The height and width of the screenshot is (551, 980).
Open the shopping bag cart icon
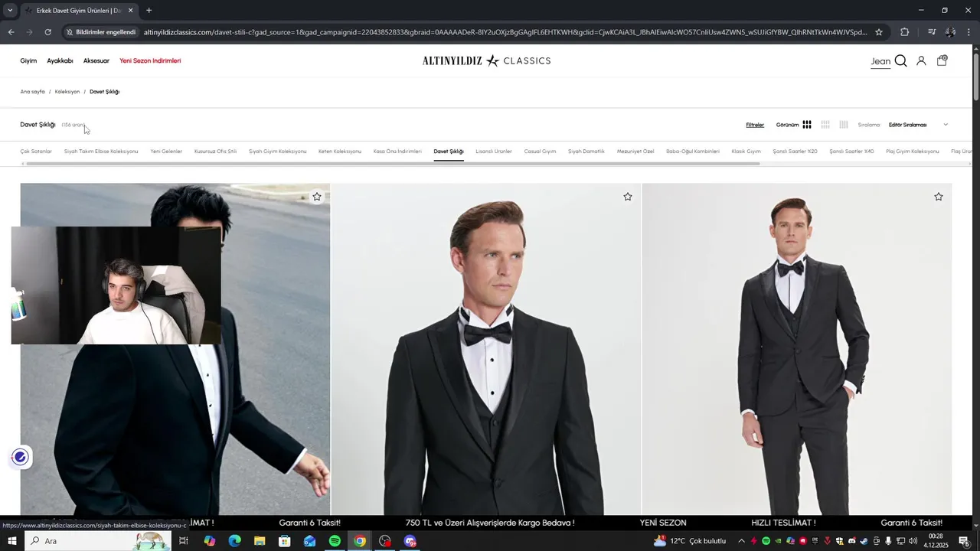[x=942, y=60]
